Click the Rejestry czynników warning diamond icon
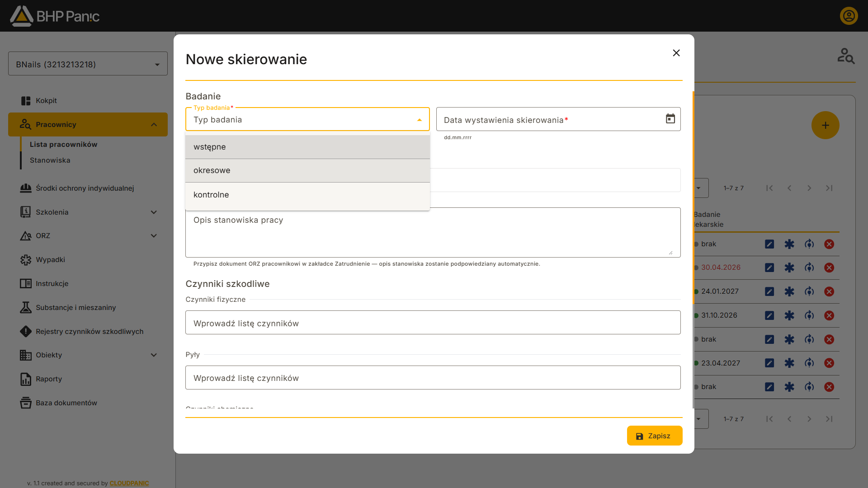 point(26,331)
